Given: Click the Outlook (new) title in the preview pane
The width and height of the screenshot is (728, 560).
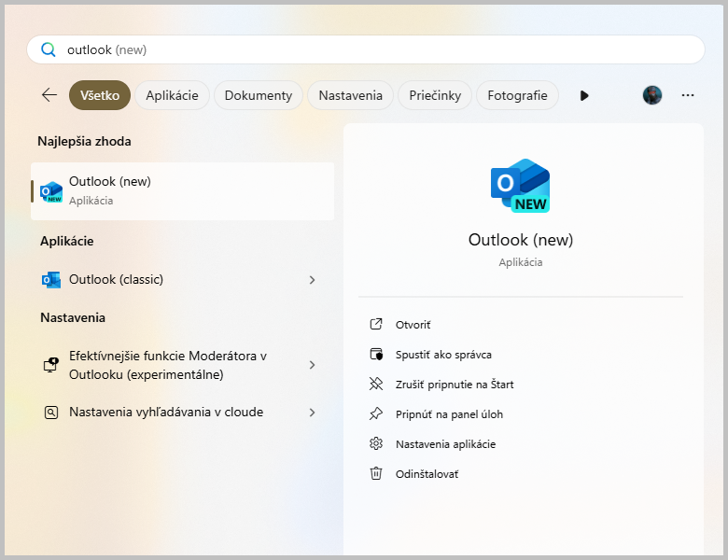Looking at the screenshot, I should (521, 240).
